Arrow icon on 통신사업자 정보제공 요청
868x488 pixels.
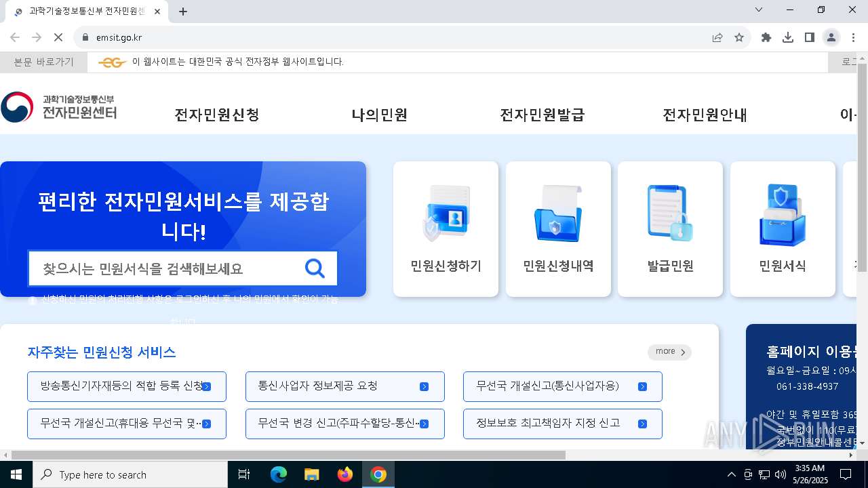click(x=425, y=386)
